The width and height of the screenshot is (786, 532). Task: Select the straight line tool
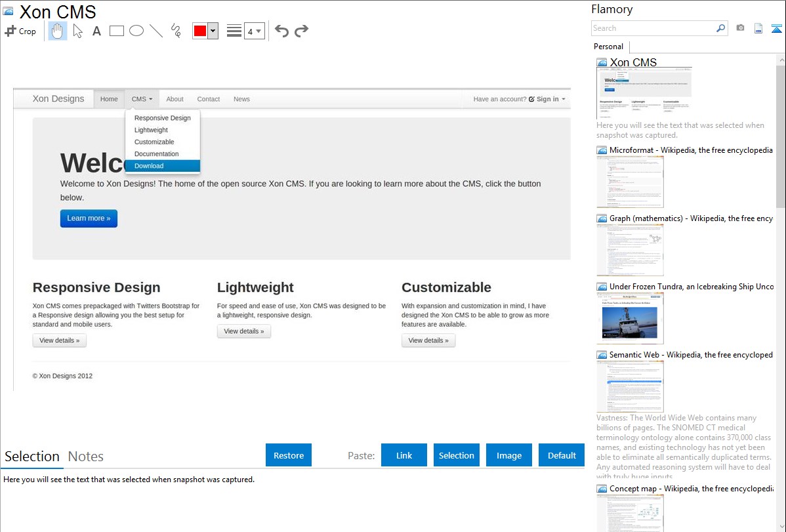tap(156, 31)
